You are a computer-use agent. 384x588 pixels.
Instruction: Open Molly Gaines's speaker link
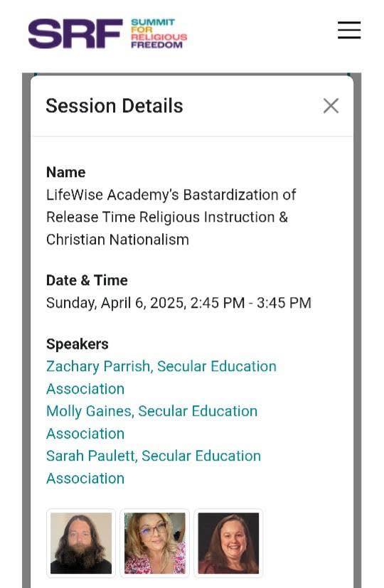pos(152,422)
